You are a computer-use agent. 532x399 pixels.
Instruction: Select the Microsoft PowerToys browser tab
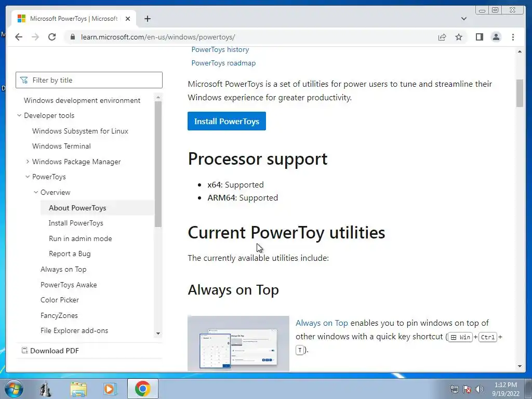coord(74,19)
